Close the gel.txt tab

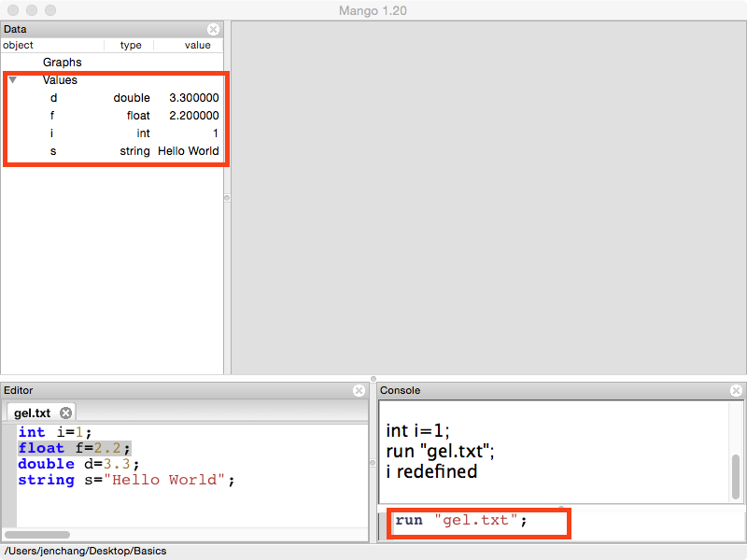[65, 413]
